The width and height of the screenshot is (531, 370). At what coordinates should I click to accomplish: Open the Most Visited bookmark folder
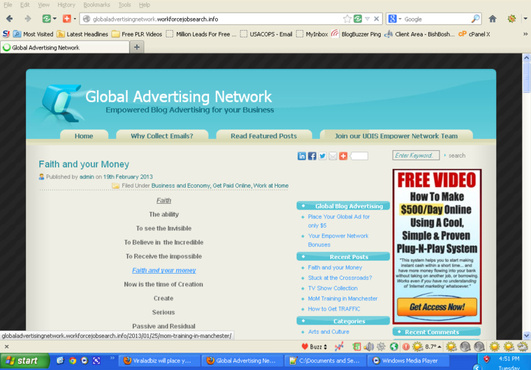(x=33, y=34)
